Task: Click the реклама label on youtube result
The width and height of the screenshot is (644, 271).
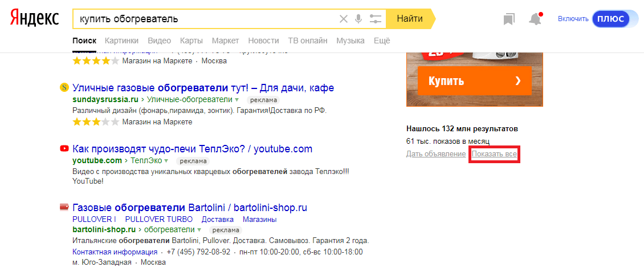Action: [193, 161]
